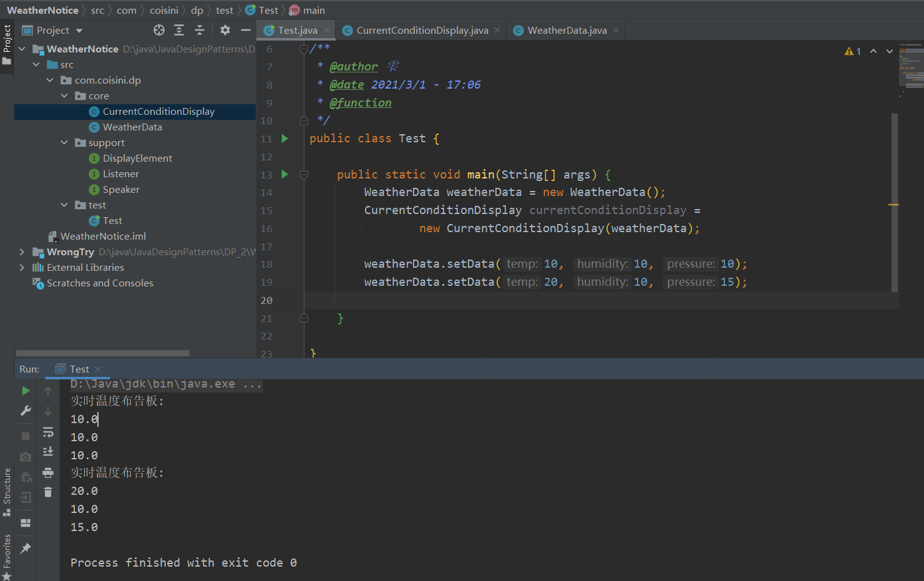This screenshot has width=924, height=581.
Task: Click the Expand All icon in Project panel
Action: pos(179,30)
